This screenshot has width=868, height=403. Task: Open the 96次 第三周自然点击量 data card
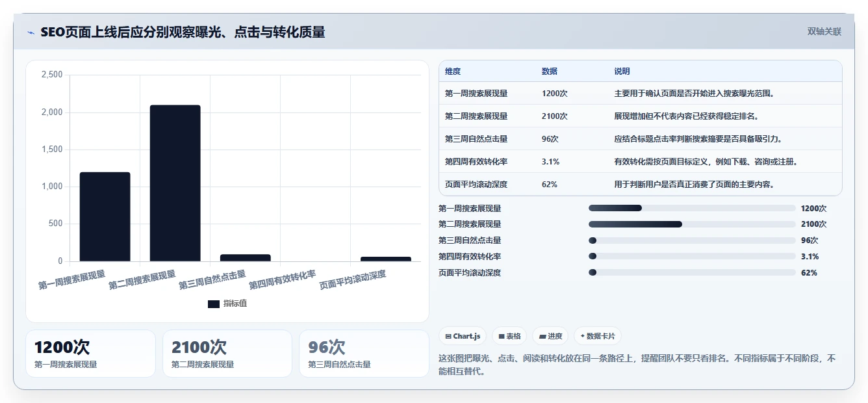(x=364, y=354)
